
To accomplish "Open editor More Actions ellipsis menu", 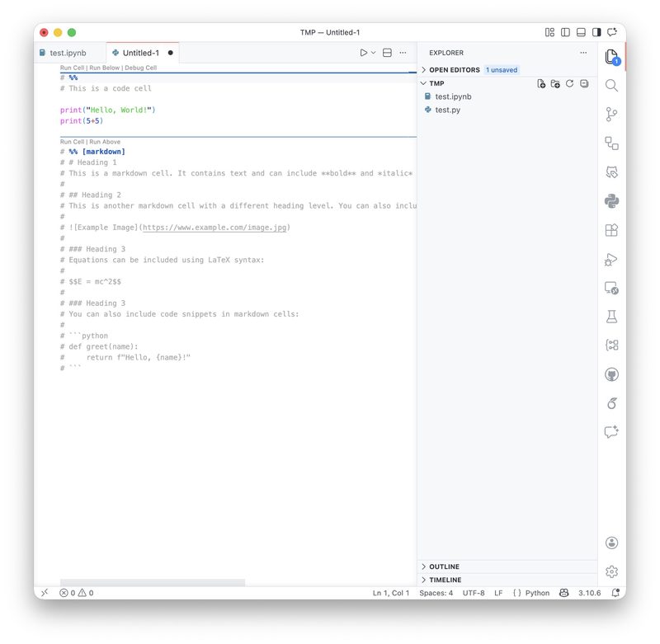I will point(403,53).
